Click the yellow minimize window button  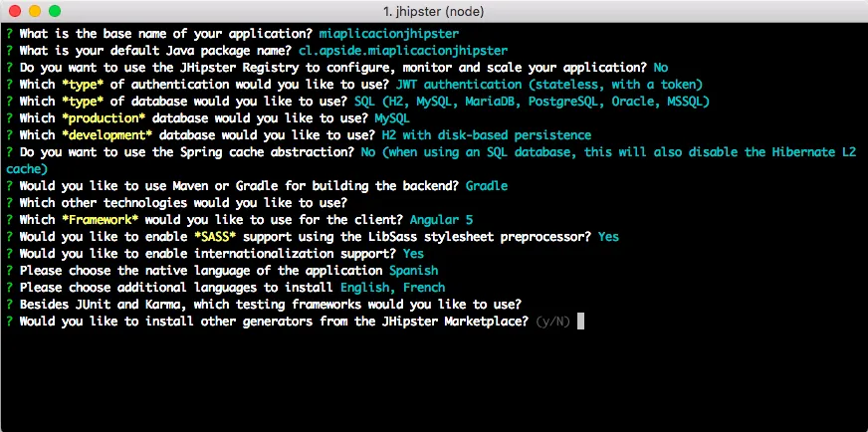coord(35,11)
